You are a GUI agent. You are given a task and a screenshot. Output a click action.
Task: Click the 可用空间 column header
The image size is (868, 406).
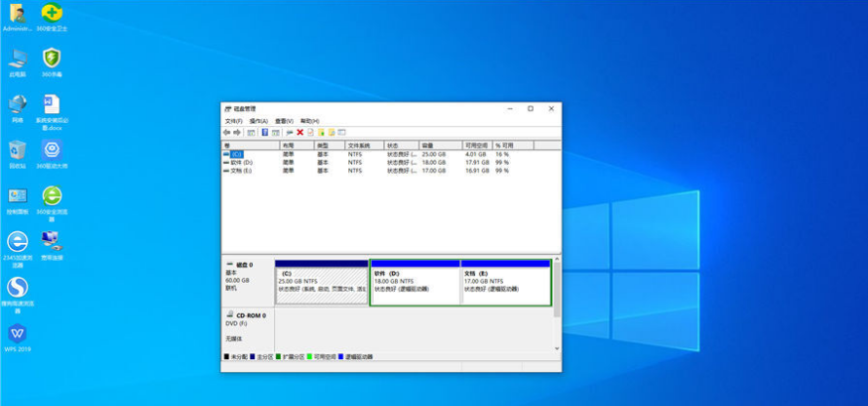point(476,145)
